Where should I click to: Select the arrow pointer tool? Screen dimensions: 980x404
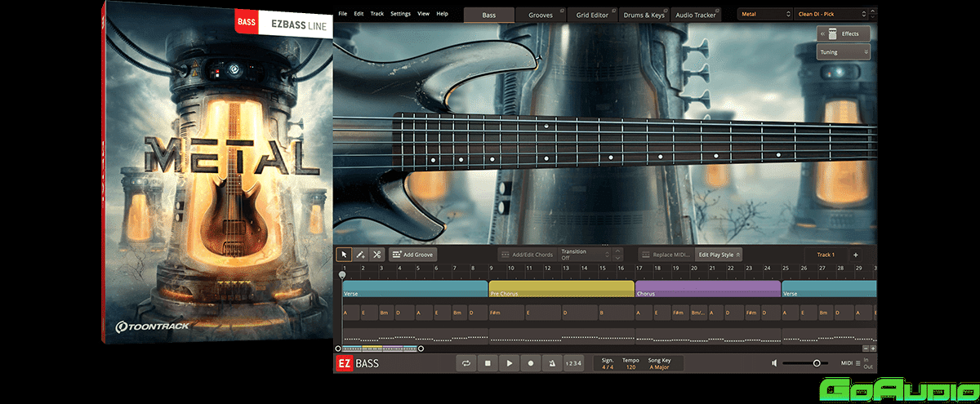(x=345, y=255)
